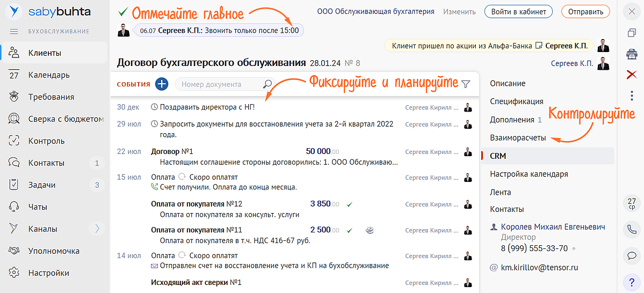
Task: Open the help question mark icon
Action: click(x=632, y=282)
